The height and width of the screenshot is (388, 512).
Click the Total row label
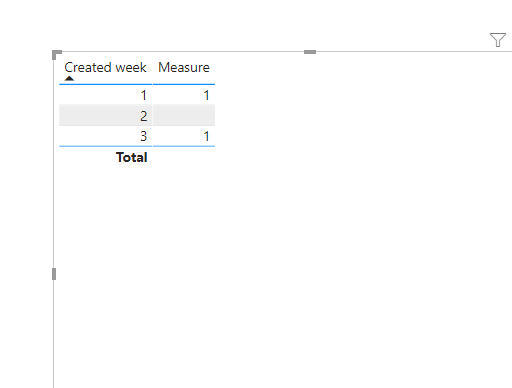coord(131,157)
